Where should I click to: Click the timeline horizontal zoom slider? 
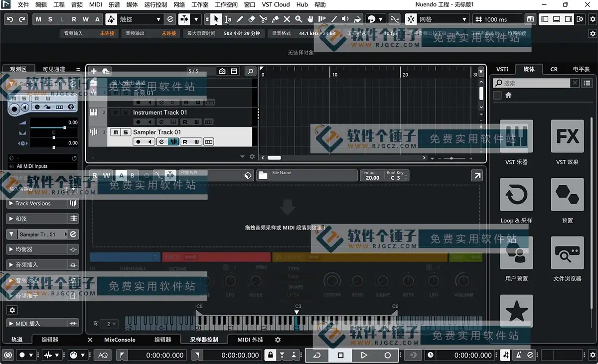(x=452, y=158)
